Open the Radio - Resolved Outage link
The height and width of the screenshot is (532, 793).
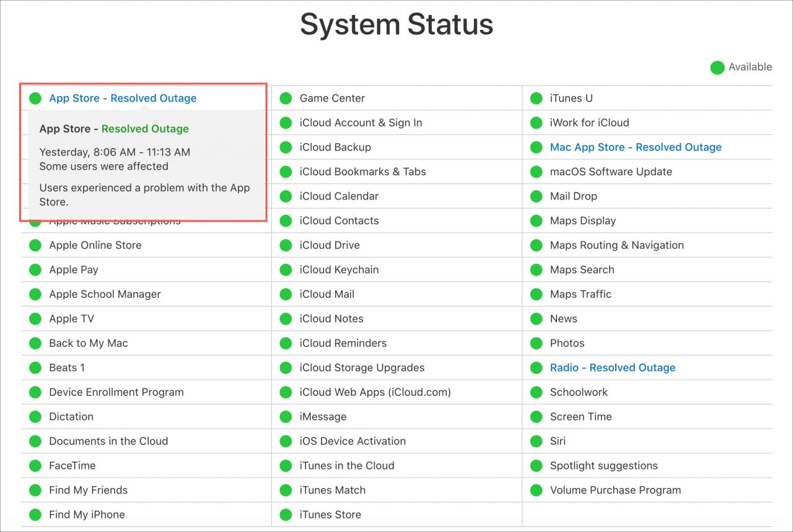pos(613,368)
